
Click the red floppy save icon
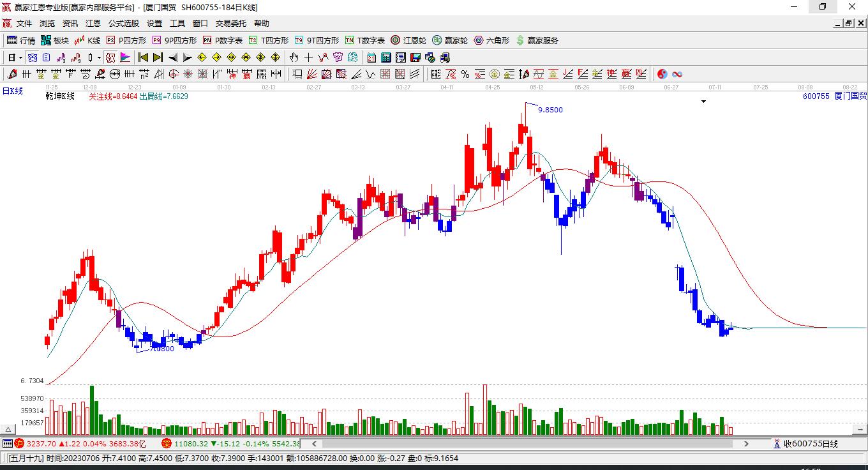[x=415, y=57]
